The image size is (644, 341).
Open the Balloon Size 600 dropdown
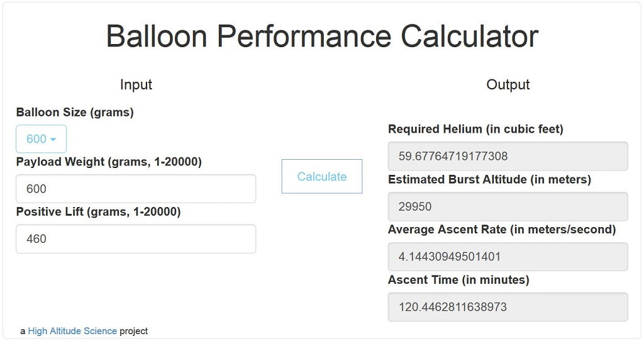click(41, 139)
